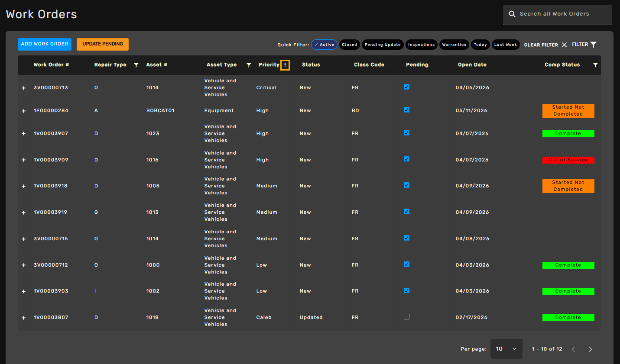Click the Search all Work Orders field
Screen dimensions: 620x364
coord(558,14)
